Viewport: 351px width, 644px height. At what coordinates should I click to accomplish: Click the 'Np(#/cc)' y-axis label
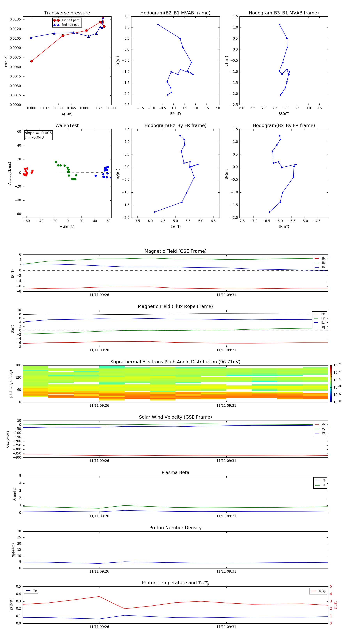[13, 550]
